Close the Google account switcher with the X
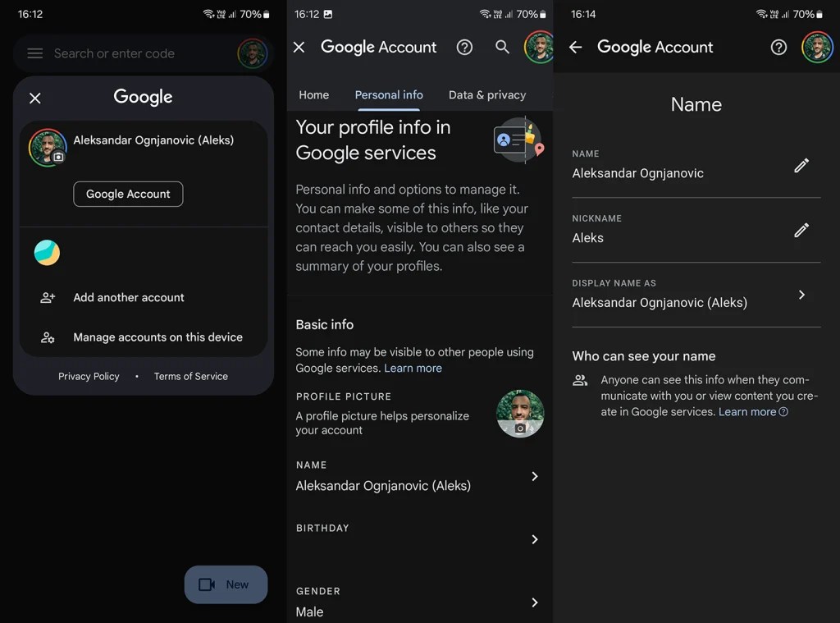The height and width of the screenshot is (623, 840). click(x=34, y=98)
